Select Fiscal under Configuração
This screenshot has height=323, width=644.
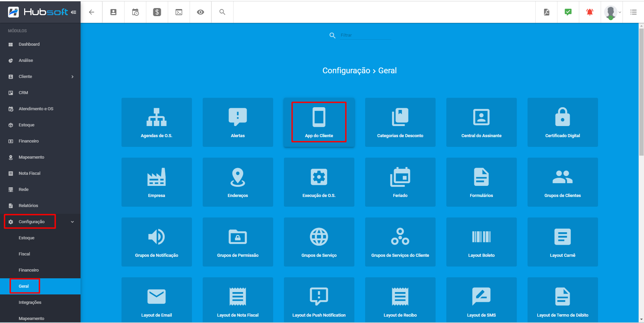tap(40, 254)
